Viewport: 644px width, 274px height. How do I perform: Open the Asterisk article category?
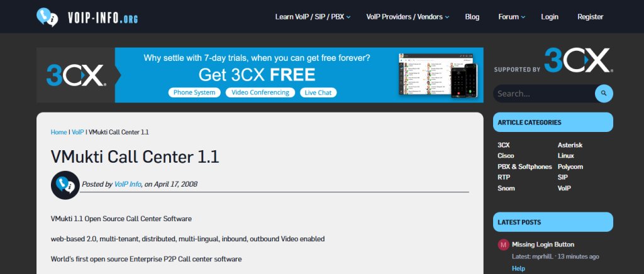coord(570,145)
